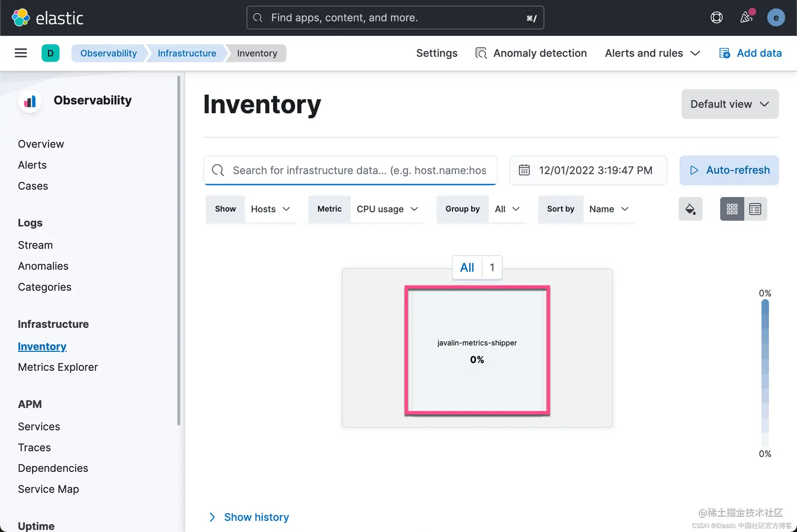This screenshot has width=797, height=532.
Task: Click the Inventory breadcrumb
Action: coord(257,53)
